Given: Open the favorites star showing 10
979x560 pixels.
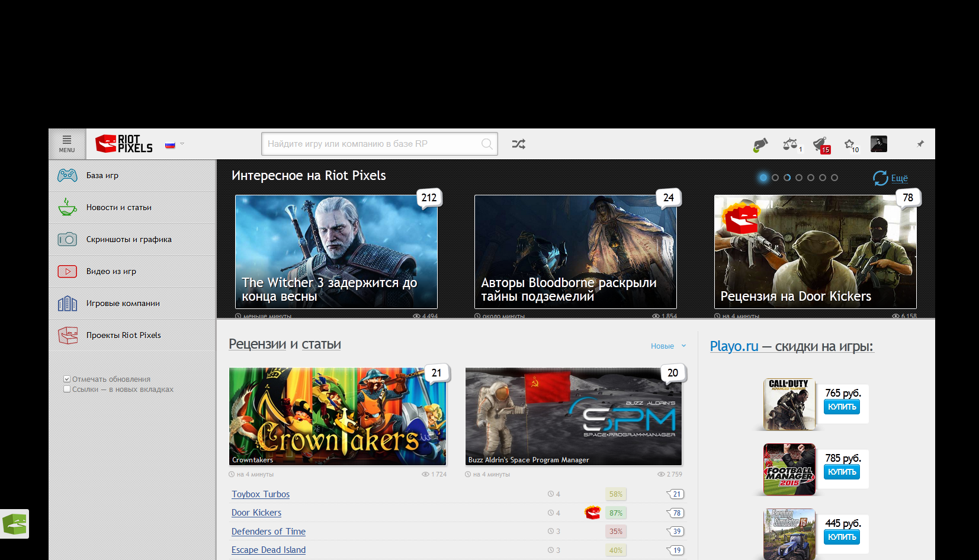Looking at the screenshot, I should click(x=850, y=144).
